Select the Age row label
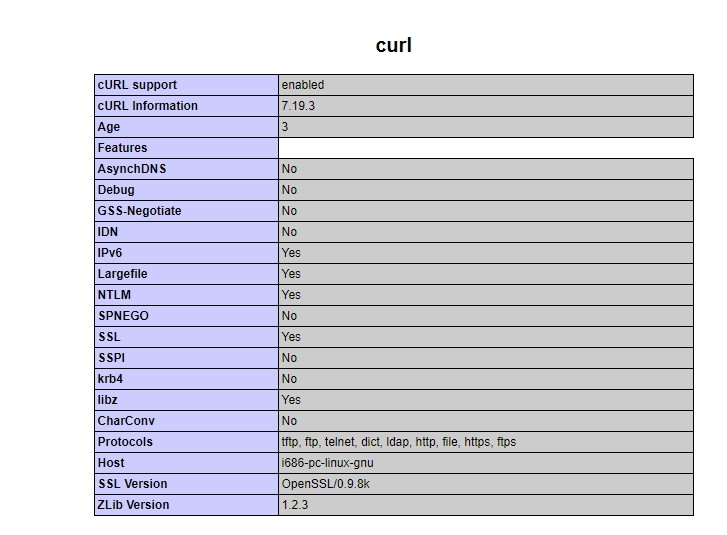The height and width of the screenshot is (535, 727). 108,127
